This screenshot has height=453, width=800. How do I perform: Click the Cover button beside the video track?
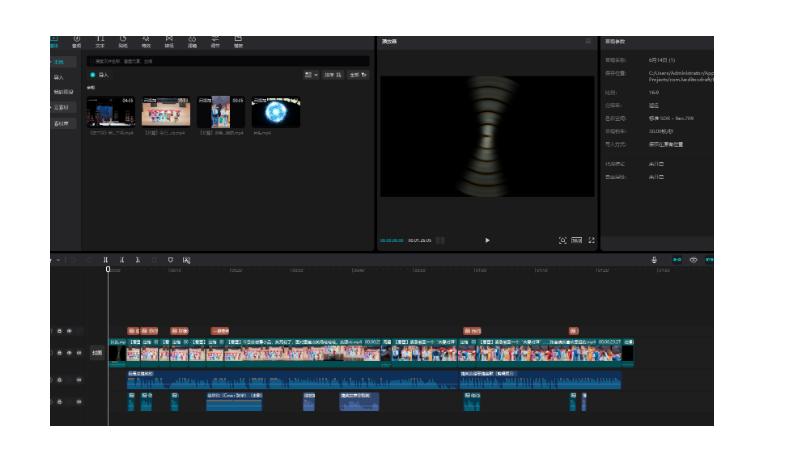pyautogui.click(x=97, y=353)
